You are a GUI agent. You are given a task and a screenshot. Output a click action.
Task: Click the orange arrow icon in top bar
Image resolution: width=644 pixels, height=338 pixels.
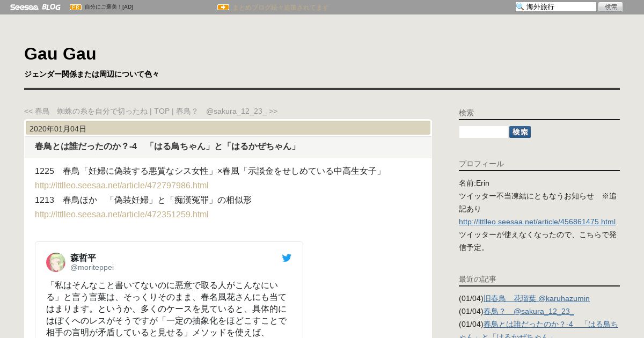click(223, 7)
